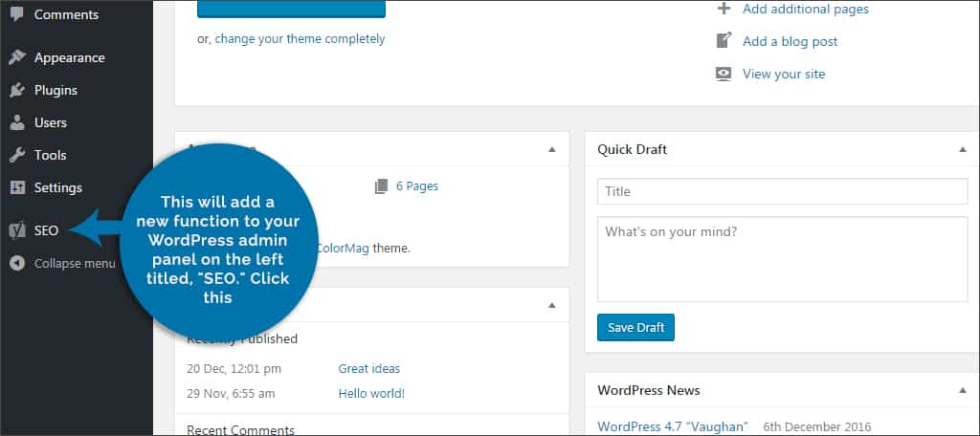
Task: Open the Hello world! post link
Action: pyautogui.click(x=371, y=394)
